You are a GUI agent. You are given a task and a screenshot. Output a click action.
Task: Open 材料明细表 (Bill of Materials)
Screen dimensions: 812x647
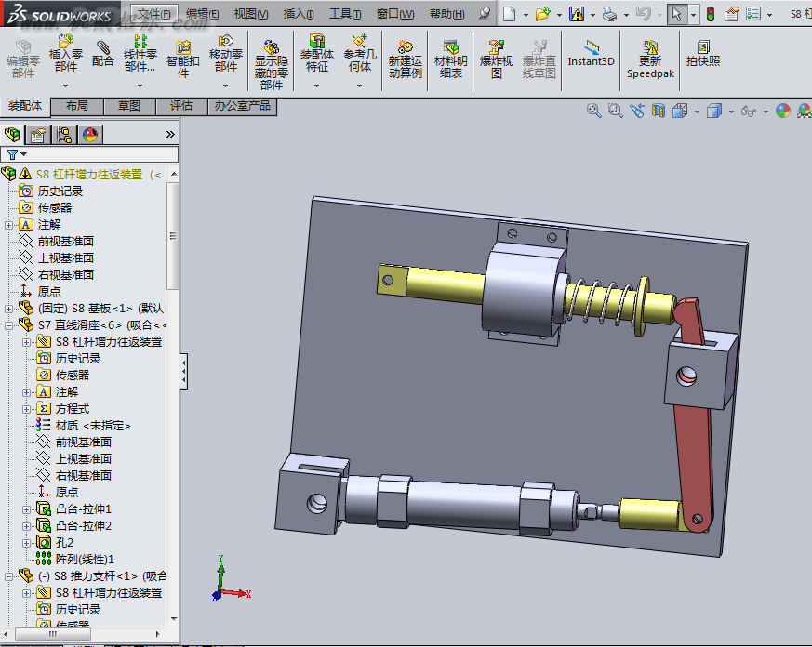450,59
